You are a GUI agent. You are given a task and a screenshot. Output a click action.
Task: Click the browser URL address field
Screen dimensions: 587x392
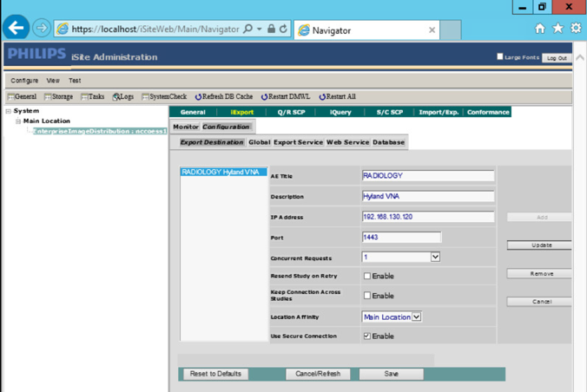point(155,29)
